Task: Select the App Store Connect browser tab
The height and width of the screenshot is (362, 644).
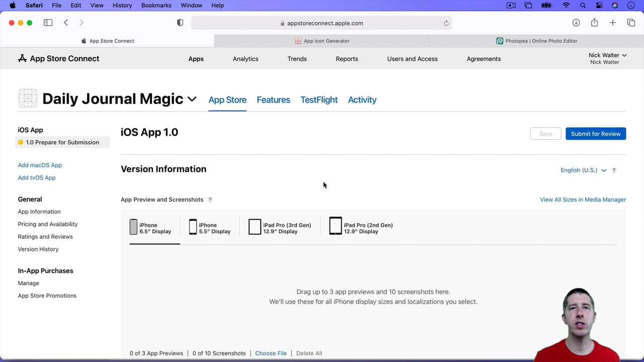Action: pos(107,41)
